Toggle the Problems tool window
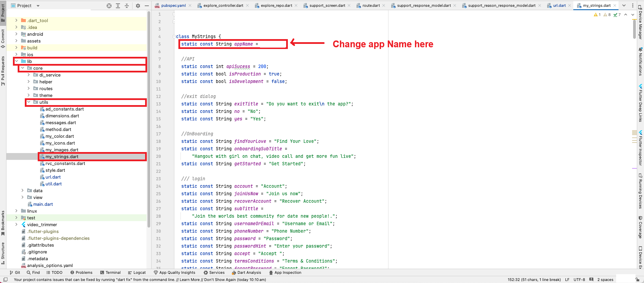The width and height of the screenshot is (644, 283). (81, 272)
